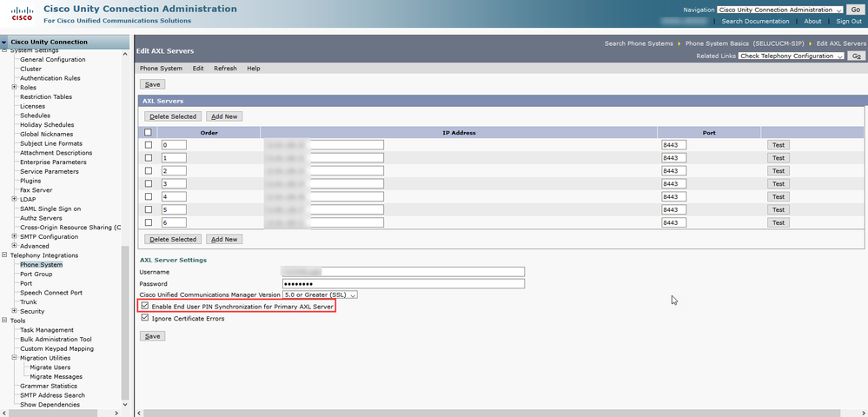
Task: Click the lower Add New button
Action: [x=224, y=239]
